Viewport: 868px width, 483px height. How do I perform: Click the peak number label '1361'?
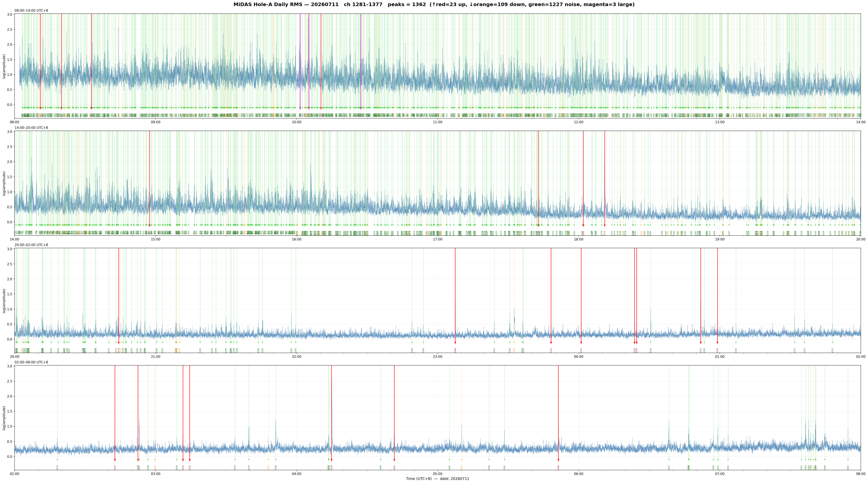coord(848,467)
